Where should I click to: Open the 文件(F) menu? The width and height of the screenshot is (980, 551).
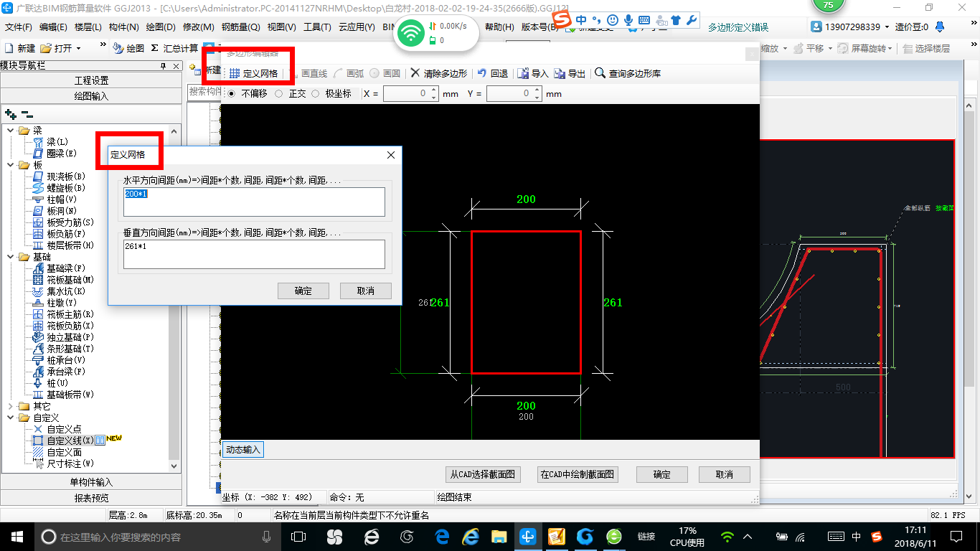tap(19, 27)
